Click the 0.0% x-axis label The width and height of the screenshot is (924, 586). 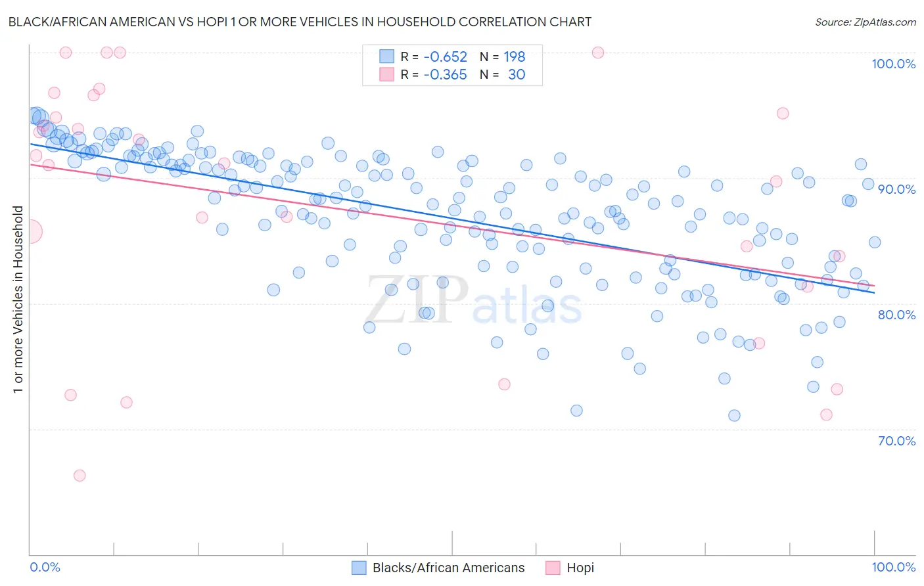[x=45, y=567]
